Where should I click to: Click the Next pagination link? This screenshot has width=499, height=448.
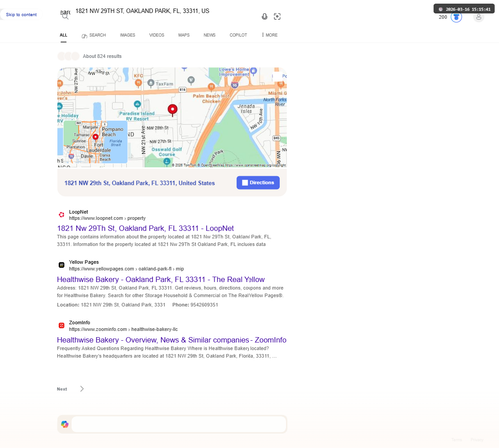(62, 389)
